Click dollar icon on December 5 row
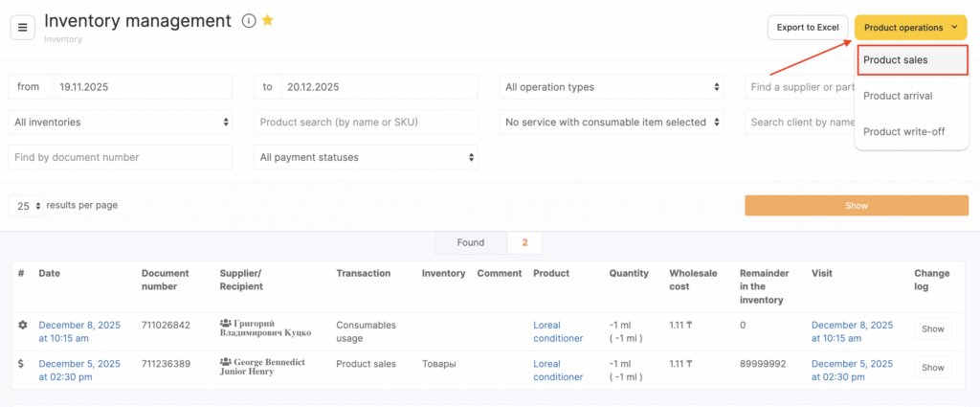980x407 pixels. 23,364
